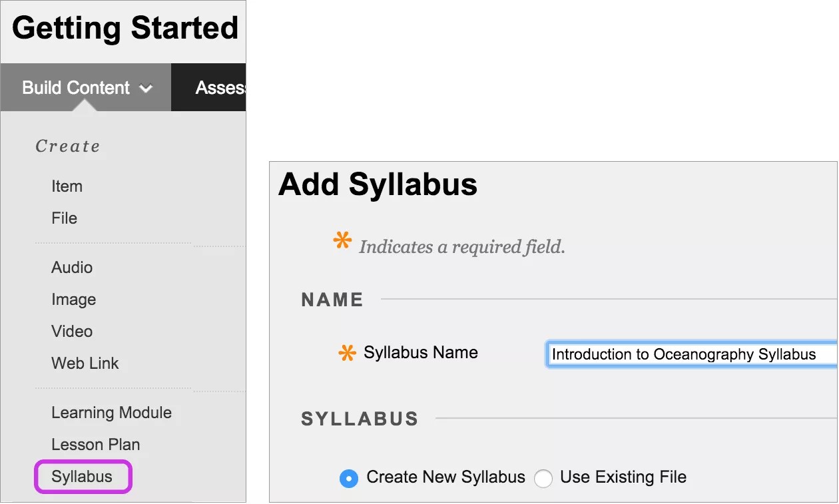Click the Getting Started page title
Viewport: 839px width, 504px height.
pos(125,28)
